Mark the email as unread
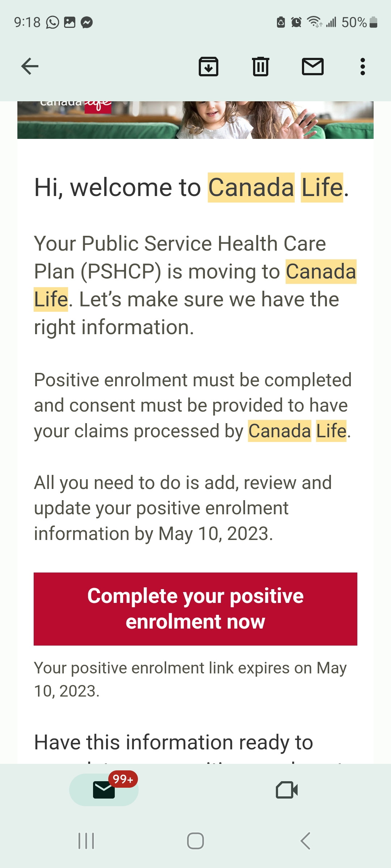 [313, 67]
